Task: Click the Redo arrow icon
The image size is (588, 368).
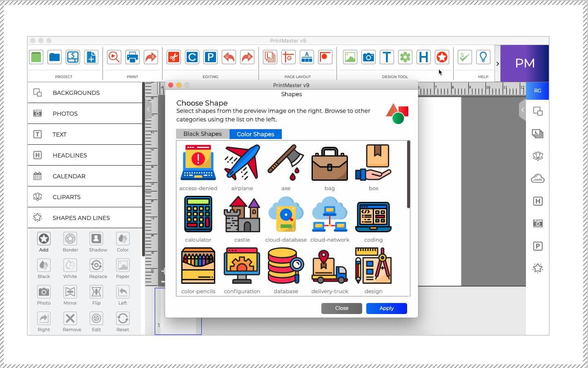Action: click(x=247, y=57)
